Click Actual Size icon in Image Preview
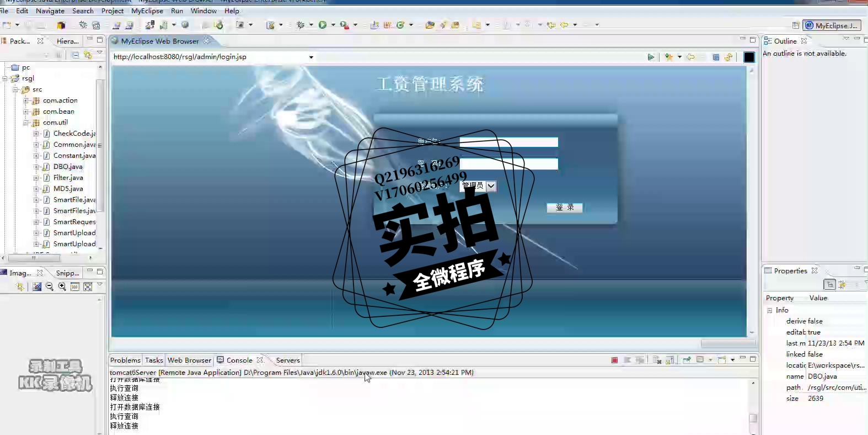The width and height of the screenshot is (868, 435). (75, 287)
